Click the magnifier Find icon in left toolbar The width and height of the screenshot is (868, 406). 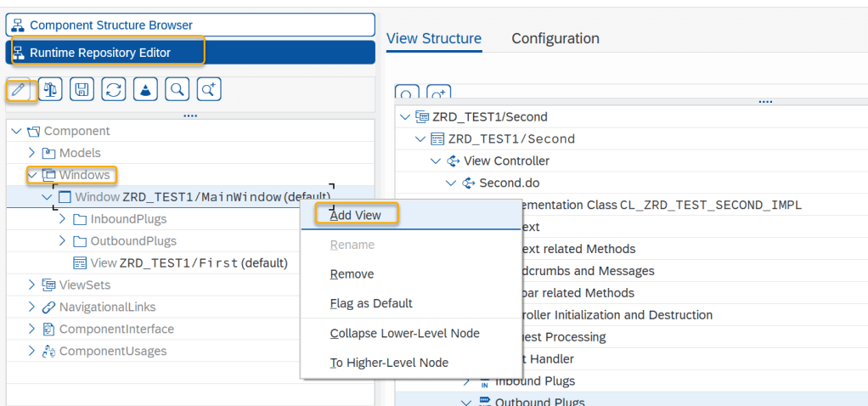click(x=177, y=88)
